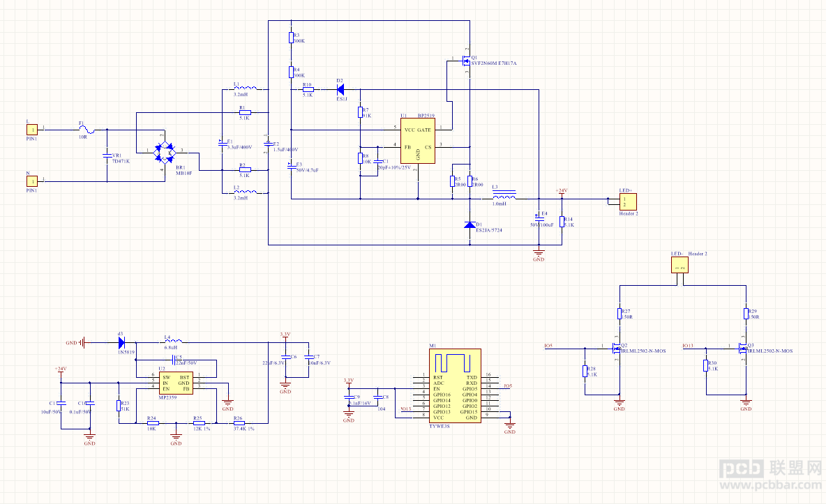Select the Q3 IRLML2502 N-MOS transistor
Image resolution: width=826 pixels, height=504 pixels.
[x=743, y=349]
